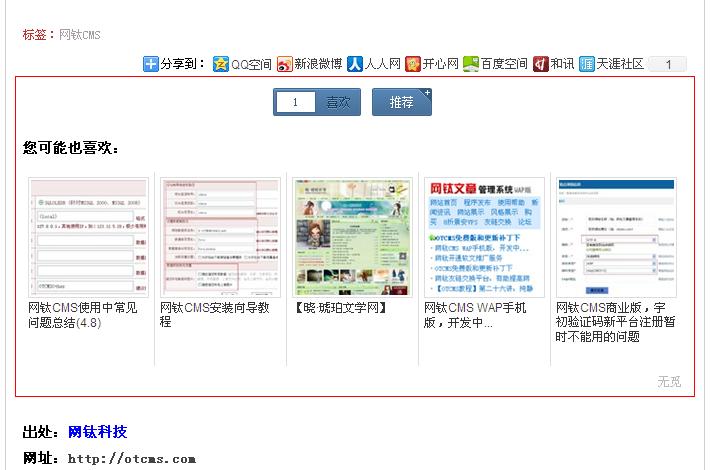This screenshot has width=710, height=470.
Task: Open thumbnail for 网钛CMS安装向导教程
Action: 221,238
